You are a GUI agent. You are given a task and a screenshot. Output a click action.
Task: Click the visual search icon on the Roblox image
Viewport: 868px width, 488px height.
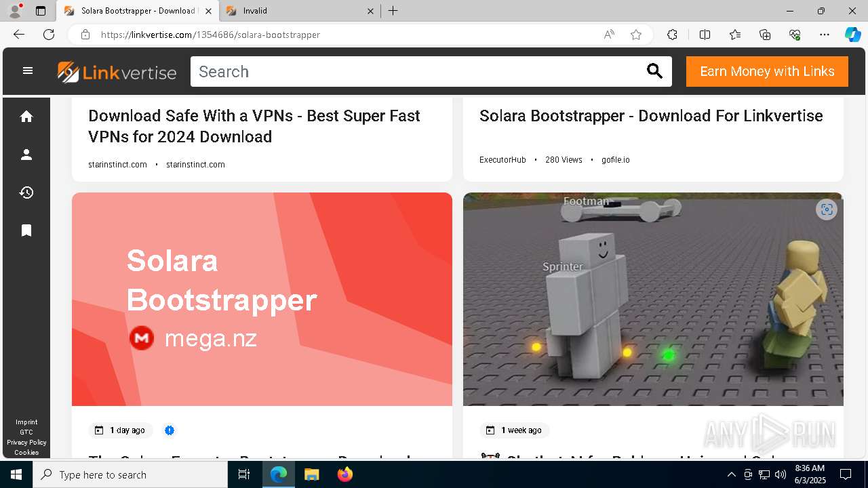point(826,209)
